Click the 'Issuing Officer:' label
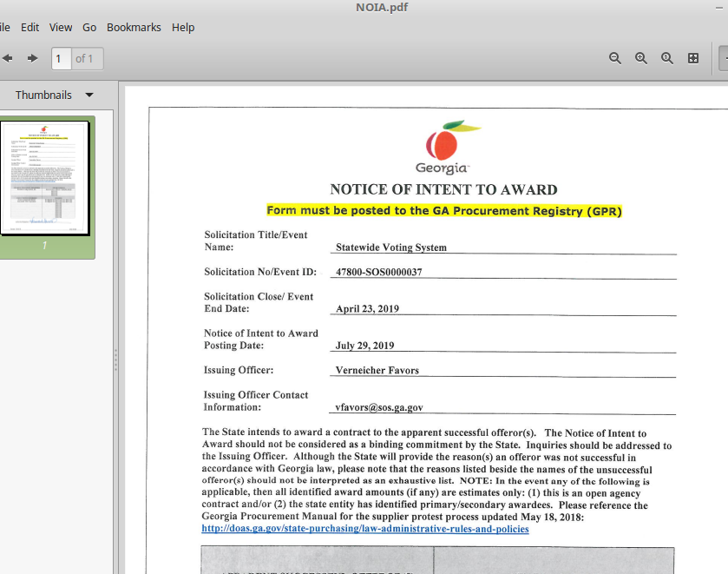Image resolution: width=728 pixels, height=574 pixels. click(x=239, y=370)
